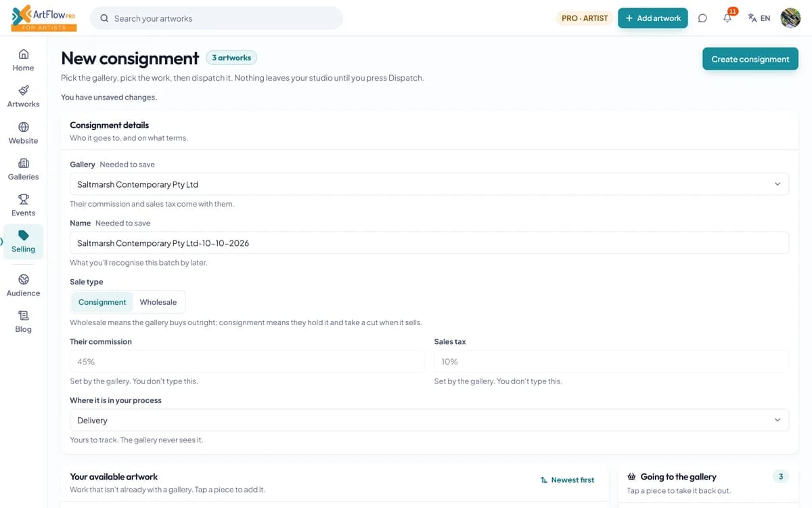Edit the consignment Name field
The height and width of the screenshot is (508, 812).
coord(429,243)
